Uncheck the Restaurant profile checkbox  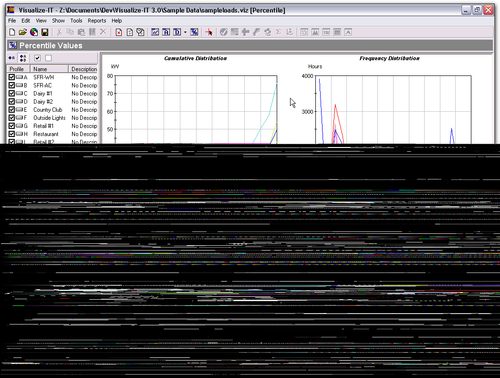(12, 134)
